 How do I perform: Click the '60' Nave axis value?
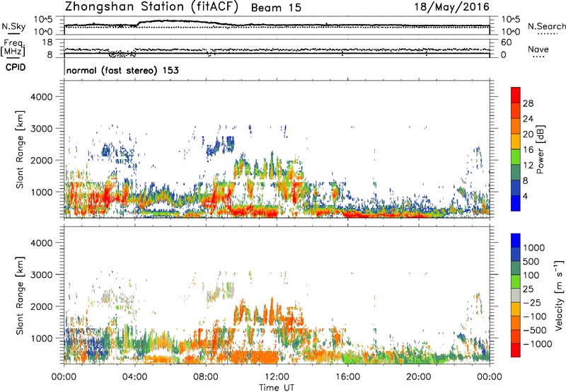click(506, 42)
